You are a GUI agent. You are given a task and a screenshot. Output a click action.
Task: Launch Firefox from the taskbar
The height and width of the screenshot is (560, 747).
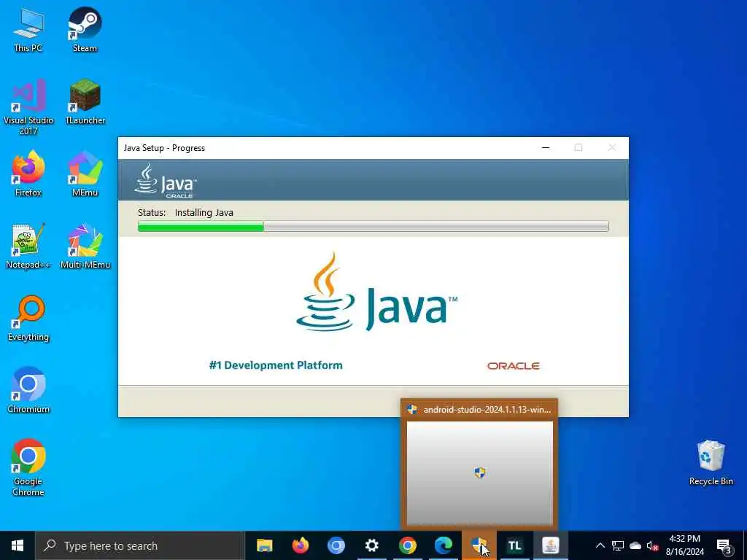(x=300, y=545)
